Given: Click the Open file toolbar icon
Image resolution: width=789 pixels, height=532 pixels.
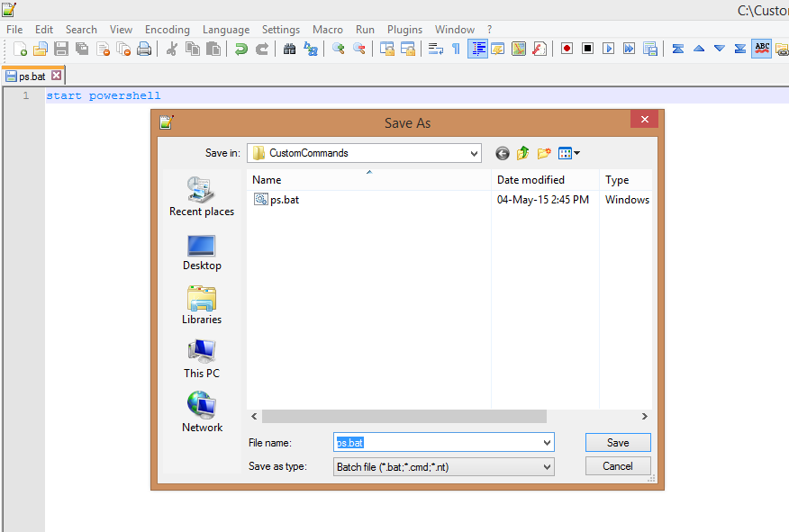Looking at the screenshot, I should point(41,49).
